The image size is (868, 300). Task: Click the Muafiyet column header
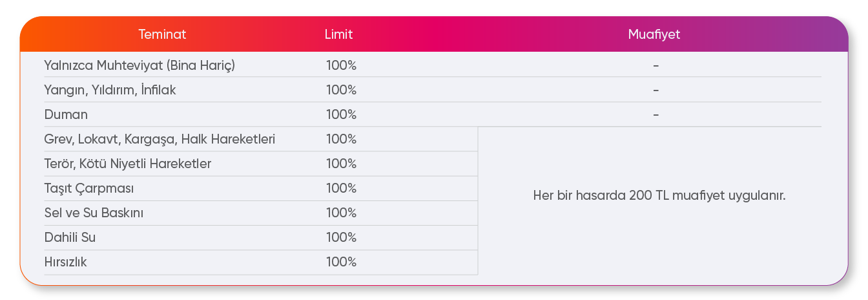654,35
